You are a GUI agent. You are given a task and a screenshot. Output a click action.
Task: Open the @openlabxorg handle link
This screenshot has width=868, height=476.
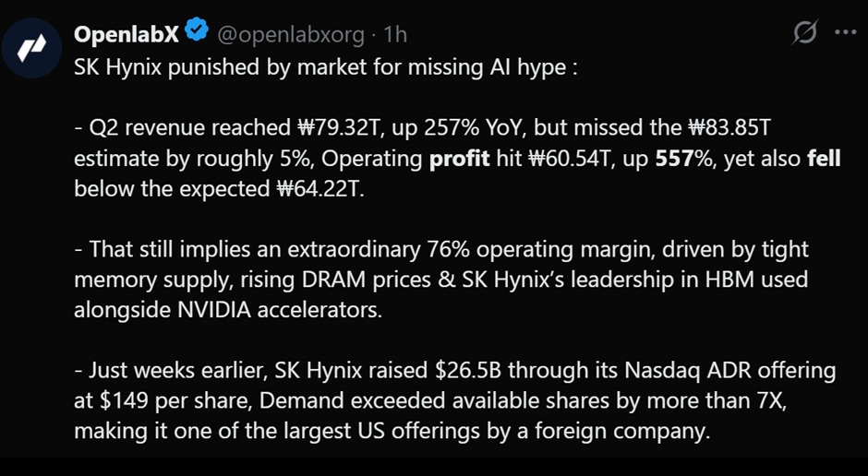pos(291,35)
